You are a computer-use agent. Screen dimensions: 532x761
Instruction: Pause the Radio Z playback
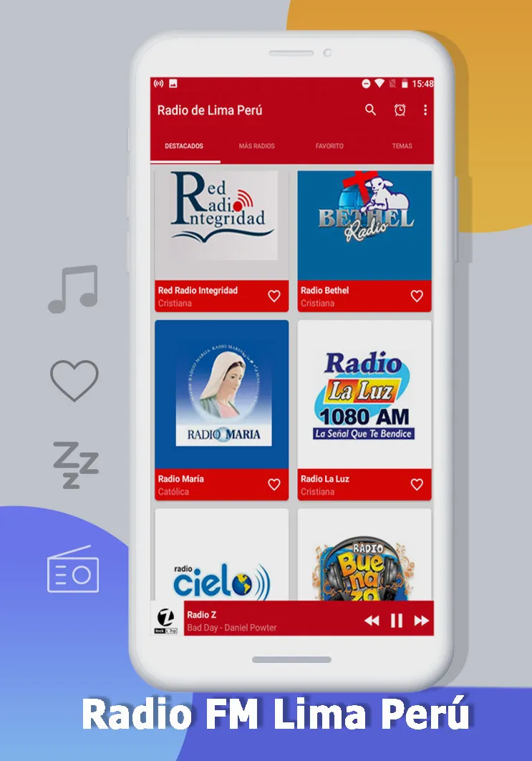point(397,621)
